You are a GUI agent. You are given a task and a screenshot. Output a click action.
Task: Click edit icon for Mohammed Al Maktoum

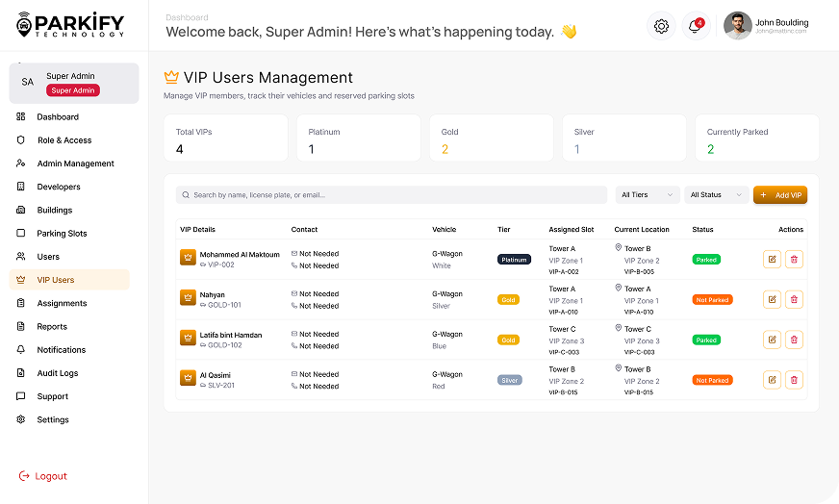coord(772,260)
